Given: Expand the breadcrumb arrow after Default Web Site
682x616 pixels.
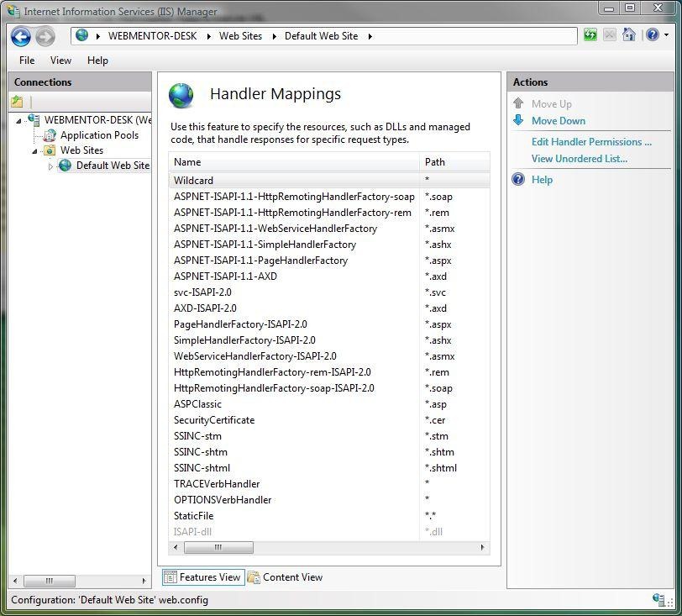Looking at the screenshot, I should pyautogui.click(x=370, y=37).
